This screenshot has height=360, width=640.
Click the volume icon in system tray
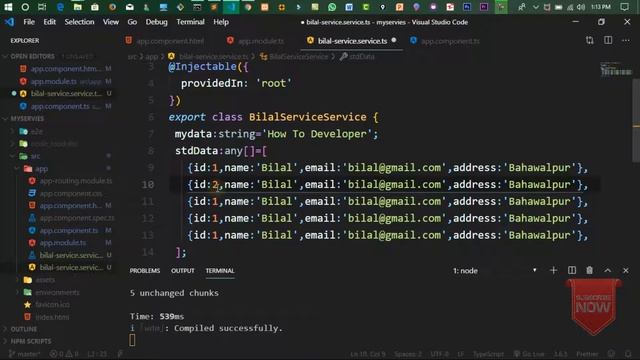tap(581, 7)
